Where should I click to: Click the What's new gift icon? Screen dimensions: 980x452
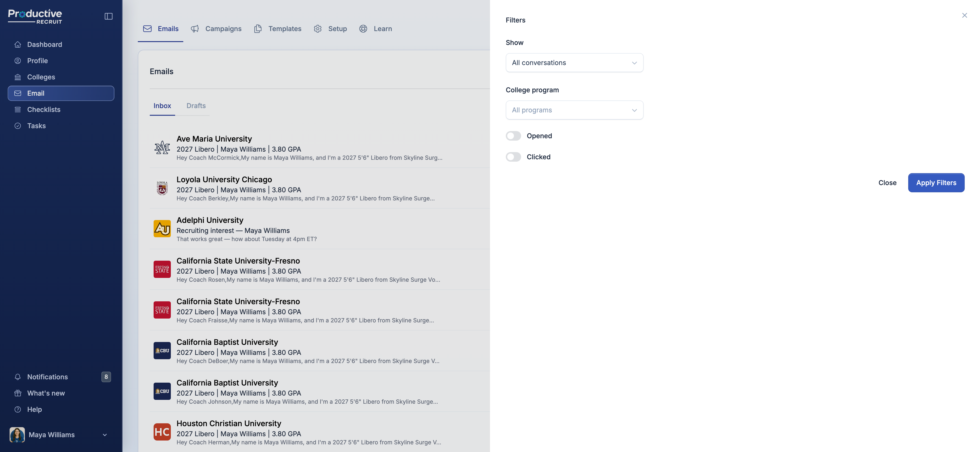17,393
